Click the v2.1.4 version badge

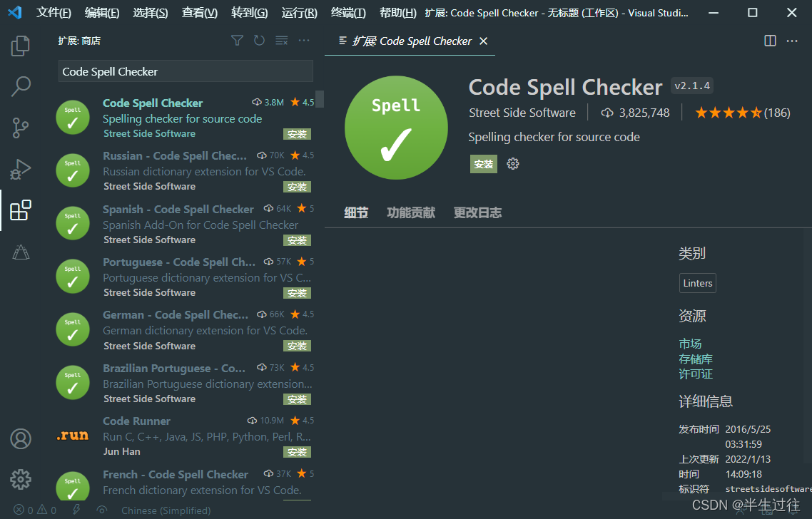[x=692, y=86]
